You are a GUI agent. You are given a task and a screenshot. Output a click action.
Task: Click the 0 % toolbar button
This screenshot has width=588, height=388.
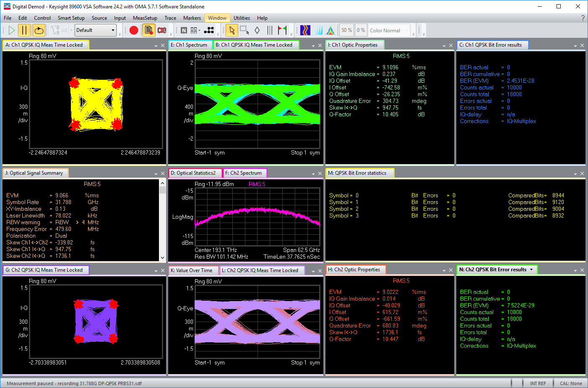tap(361, 30)
